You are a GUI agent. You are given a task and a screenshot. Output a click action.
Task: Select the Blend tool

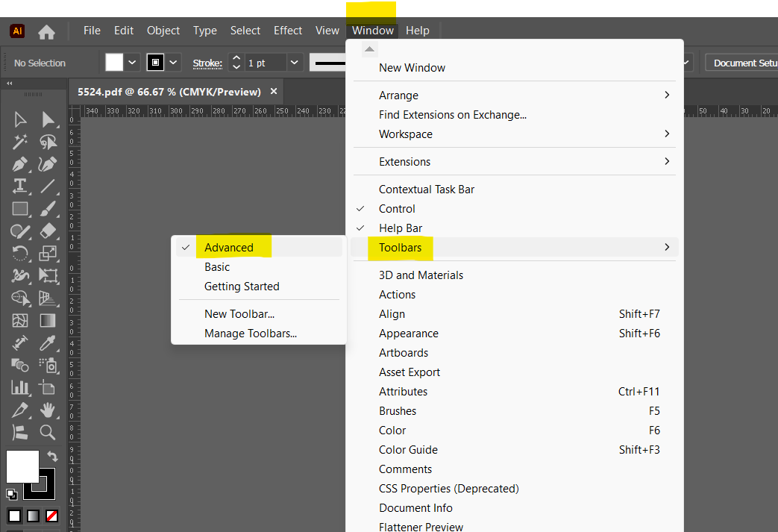pos(20,366)
